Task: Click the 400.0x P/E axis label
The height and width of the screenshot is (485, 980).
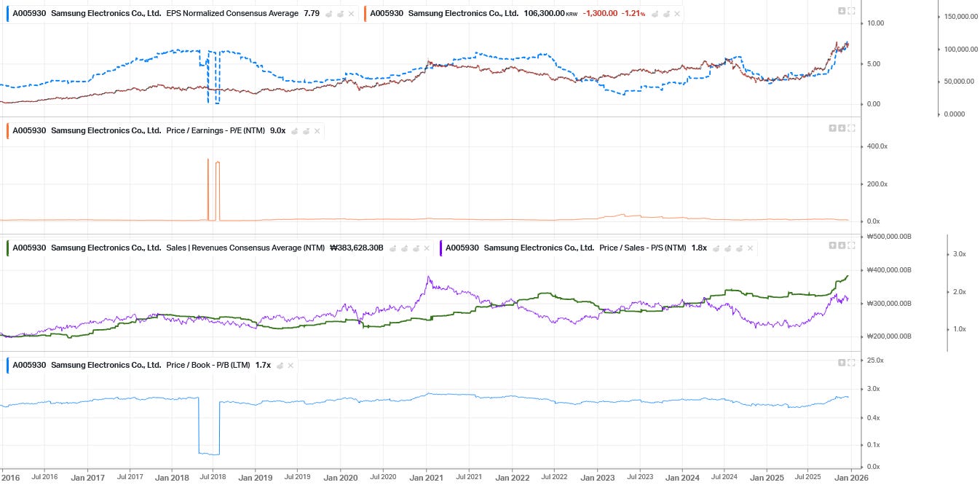Action: point(877,146)
